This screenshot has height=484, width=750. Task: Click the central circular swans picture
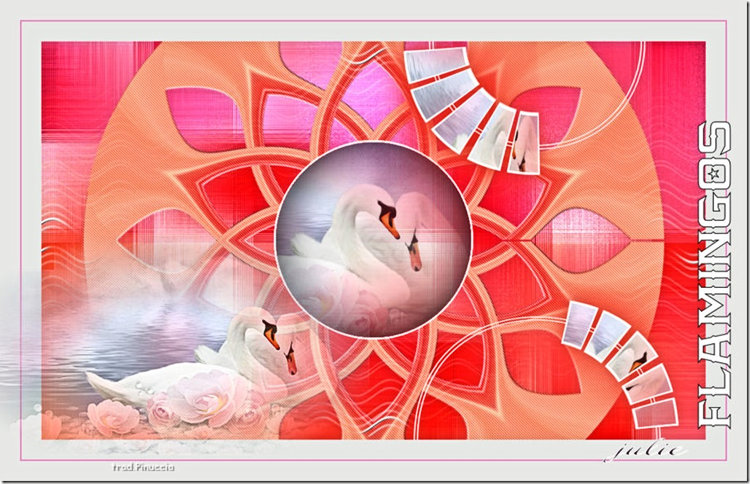click(x=373, y=240)
